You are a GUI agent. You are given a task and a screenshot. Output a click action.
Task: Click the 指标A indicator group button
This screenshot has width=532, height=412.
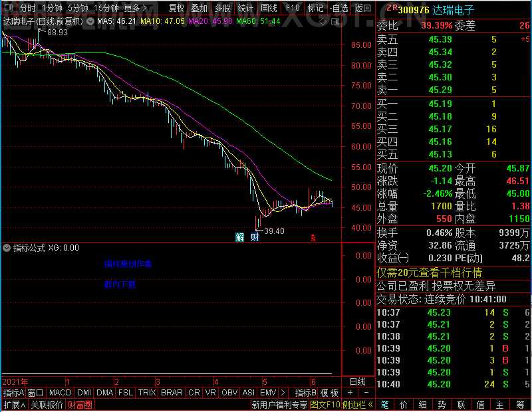click(x=13, y=393)
